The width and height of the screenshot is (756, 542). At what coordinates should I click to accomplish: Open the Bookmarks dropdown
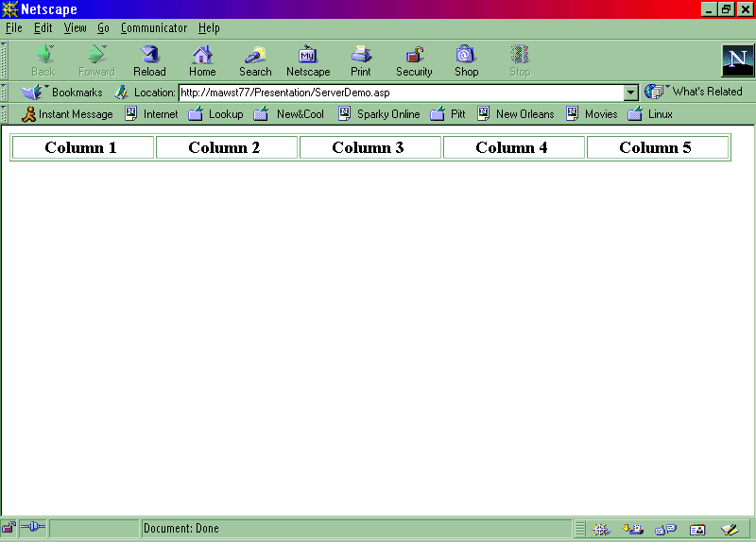(x=62, y=93)
